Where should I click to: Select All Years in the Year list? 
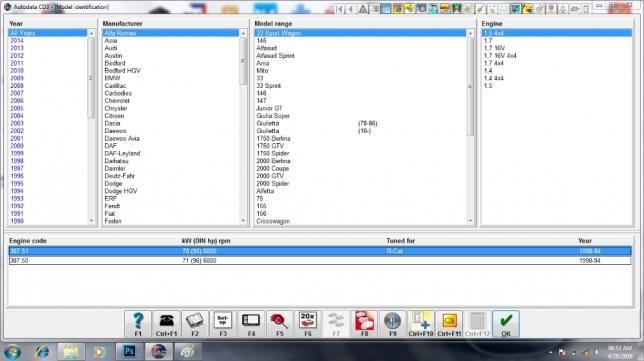click(x=48, y=33)
